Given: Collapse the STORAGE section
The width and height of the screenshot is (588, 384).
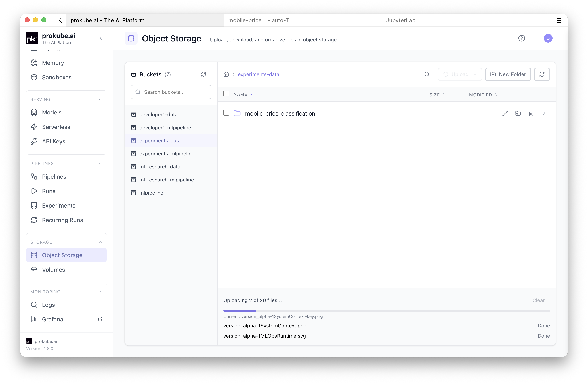Looking at the screenshot, I should coord(100,242).
